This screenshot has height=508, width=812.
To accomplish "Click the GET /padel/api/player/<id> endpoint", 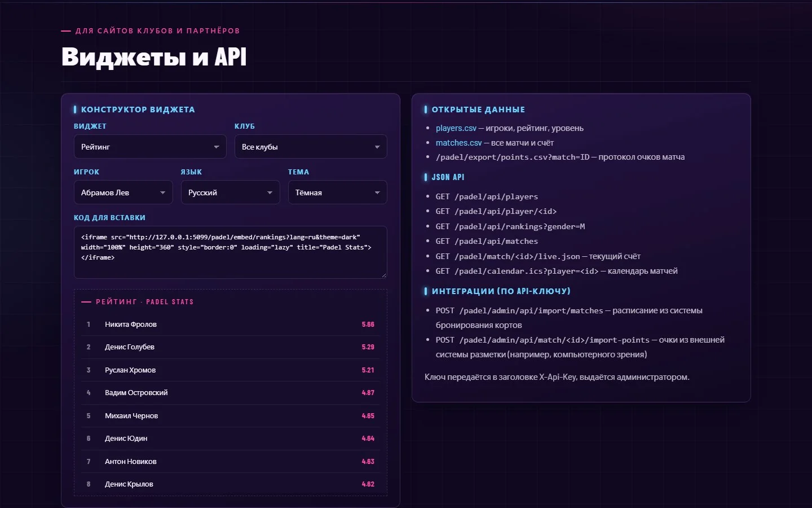I will pos(496,211).
